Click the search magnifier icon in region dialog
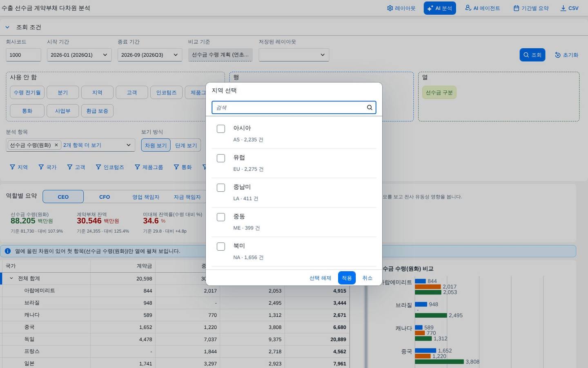Viewport: 588px width, 368px height. [x=370, y=108]
